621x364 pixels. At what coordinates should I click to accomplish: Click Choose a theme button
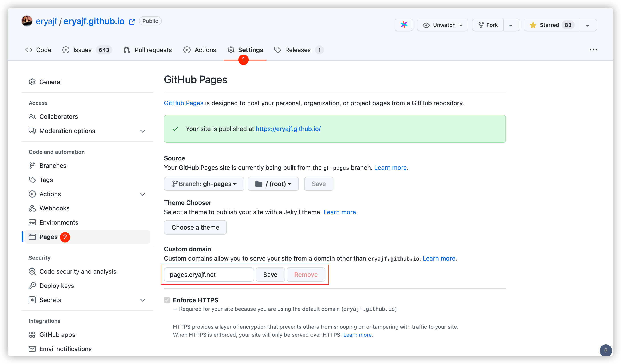pos(195,227)
